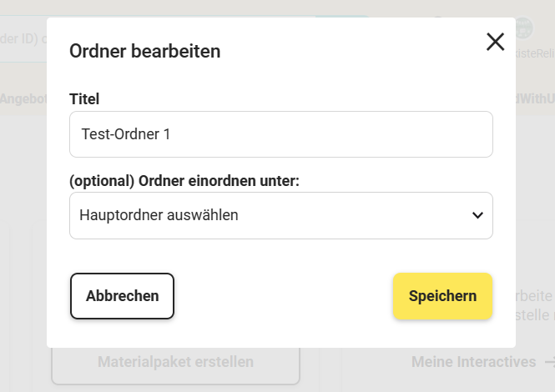555x392 pixels.
Task: Click the Titel field label
Action: [x=84, y=99]
